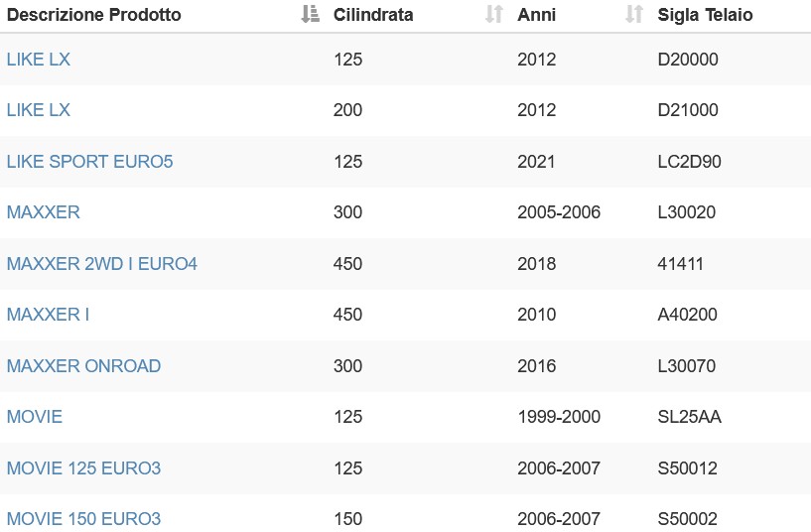Select the frame code SL25AA cell
Viewport: 811px width, 532px height.
689,417
